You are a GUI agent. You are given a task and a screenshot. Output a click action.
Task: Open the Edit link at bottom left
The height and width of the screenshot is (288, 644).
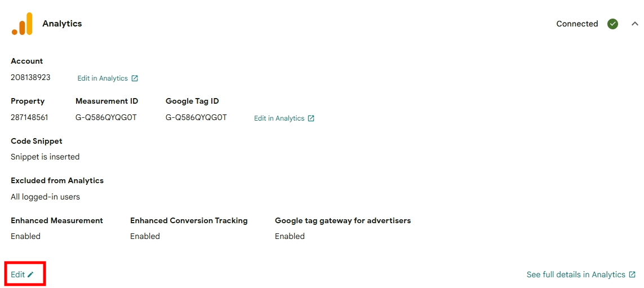pos(18,274)
